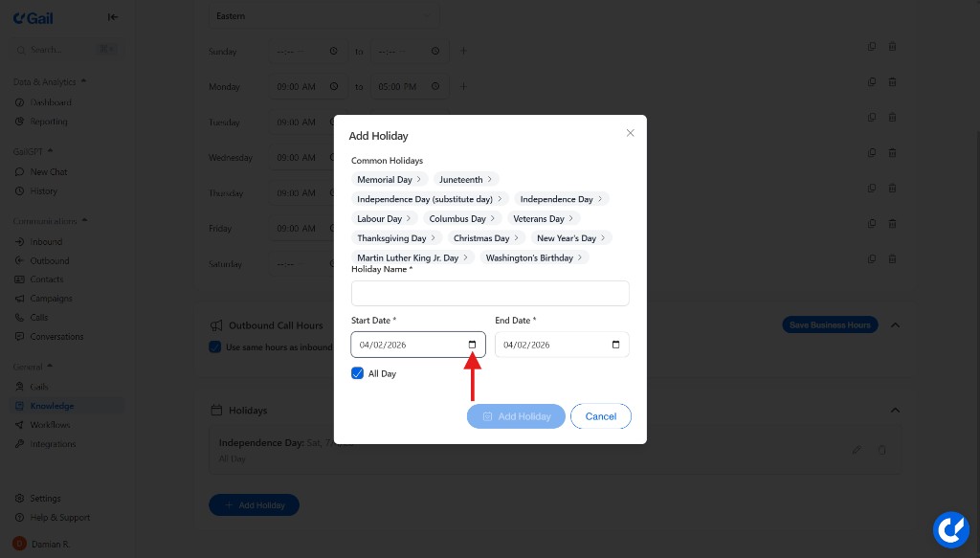Click the copy icon on Monday's hours row
Viewport: 980px width, 558px height.
point(871,81)
